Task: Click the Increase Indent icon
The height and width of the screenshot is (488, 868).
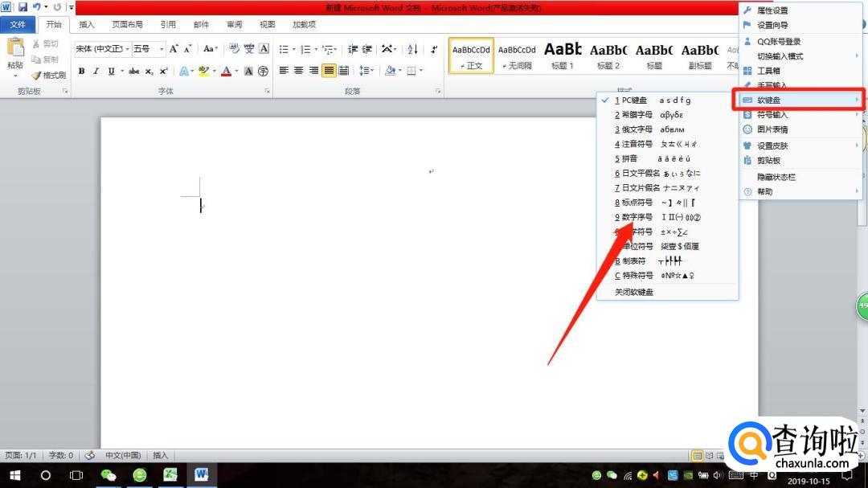Action: [x=367, y=49]
